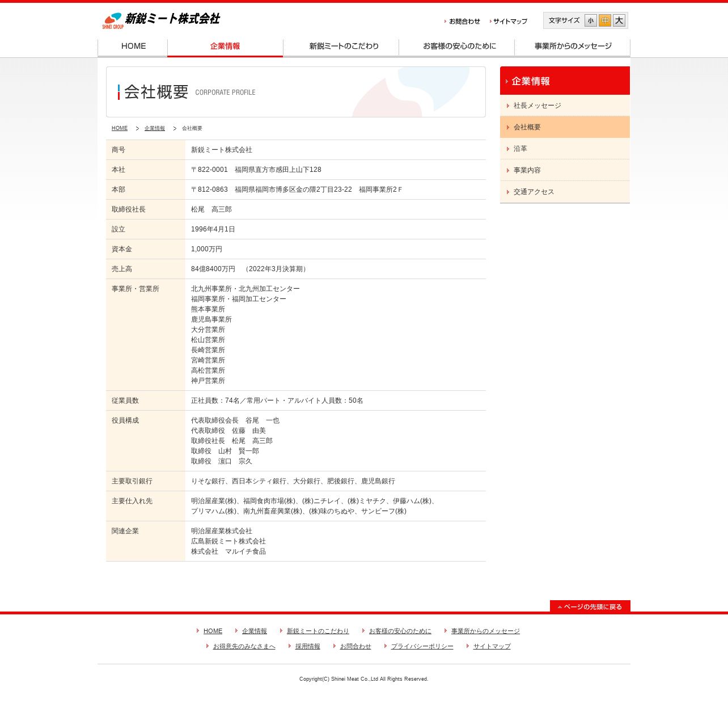The height and width of the screenshot is (704, 728).
Task: Click 代表取締役 佐藤 由美
Action: 228,431
